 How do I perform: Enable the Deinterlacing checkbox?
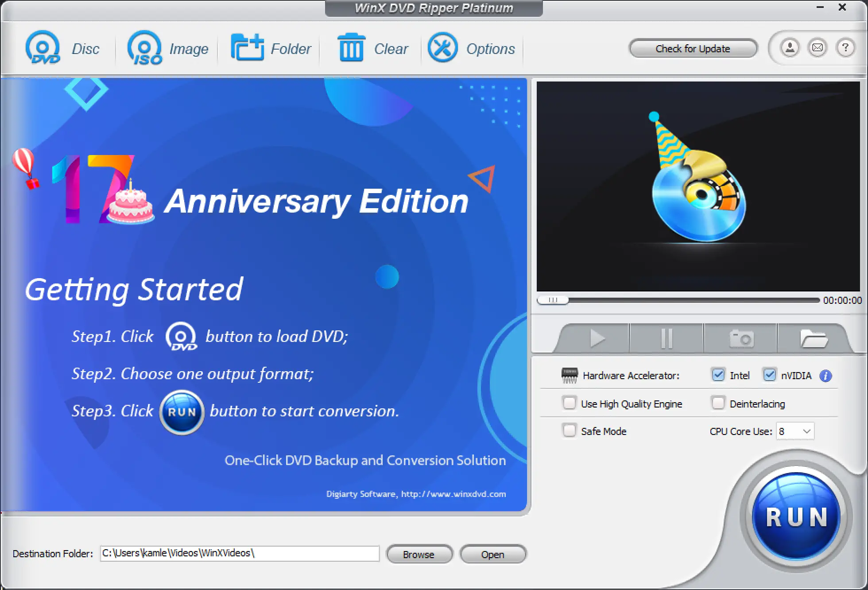point(718,403)
